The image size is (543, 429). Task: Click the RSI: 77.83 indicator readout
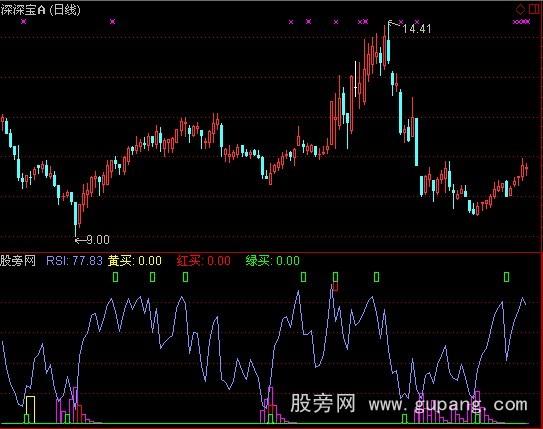(74, 260)
